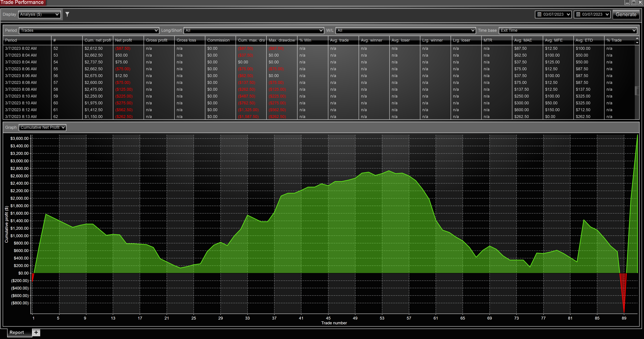The image size is (644, 339).
Task: Open the Display Analysis ($) dropdown
Action: coord(40,14)
